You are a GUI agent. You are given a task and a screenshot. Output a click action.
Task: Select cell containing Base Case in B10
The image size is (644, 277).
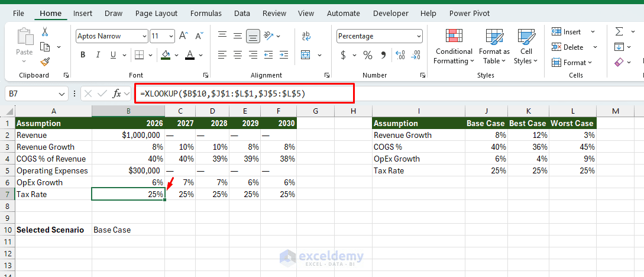[x=128, y=230]
